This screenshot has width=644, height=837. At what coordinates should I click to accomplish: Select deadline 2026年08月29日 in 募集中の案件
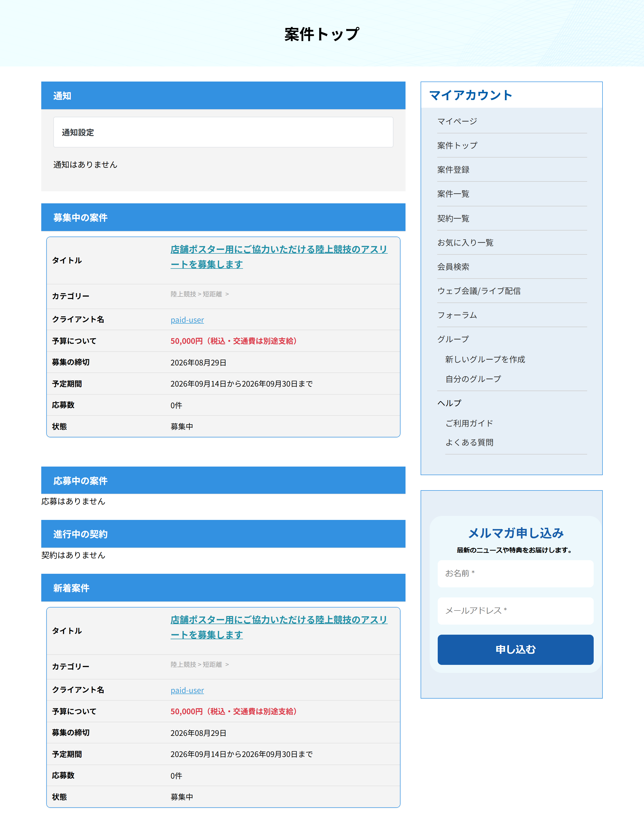click(198, 363)
